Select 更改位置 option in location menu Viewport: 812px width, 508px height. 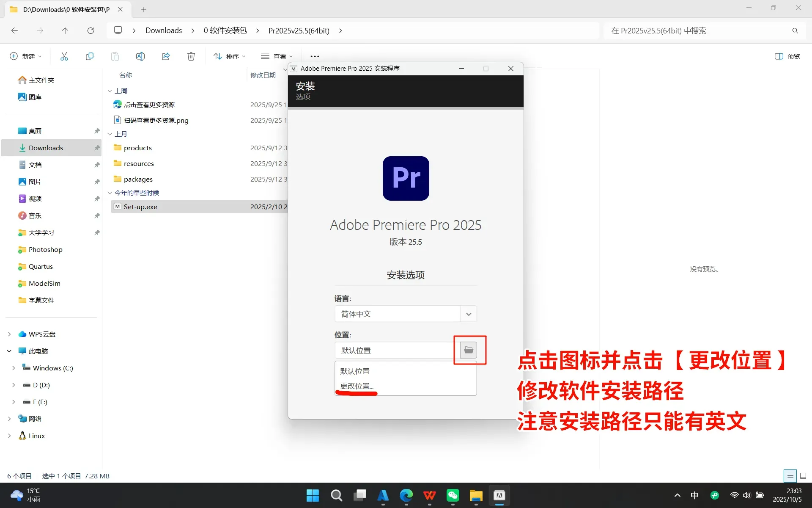click(x=357, y=386)
